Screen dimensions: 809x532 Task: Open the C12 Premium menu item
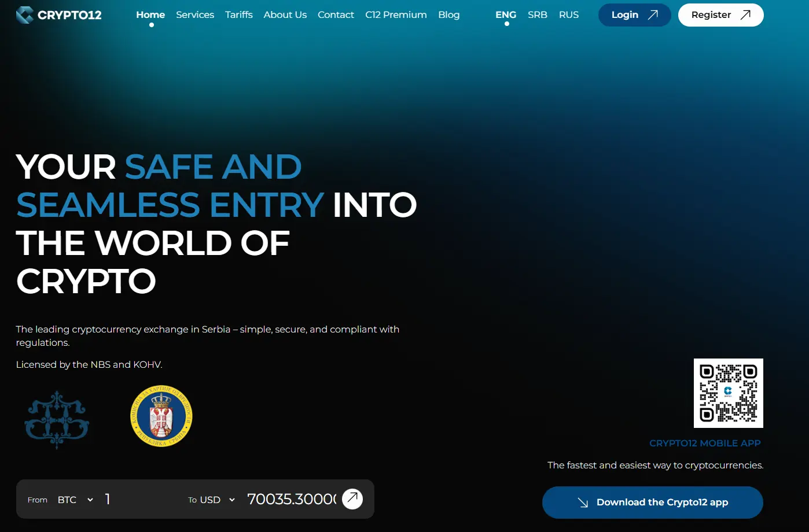click(x=396, y=15)
